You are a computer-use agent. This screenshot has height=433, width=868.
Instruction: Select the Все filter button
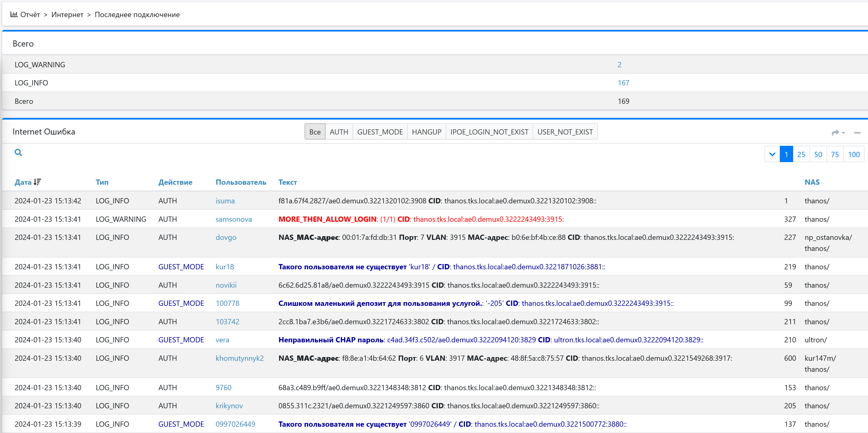tap(315, 132)
